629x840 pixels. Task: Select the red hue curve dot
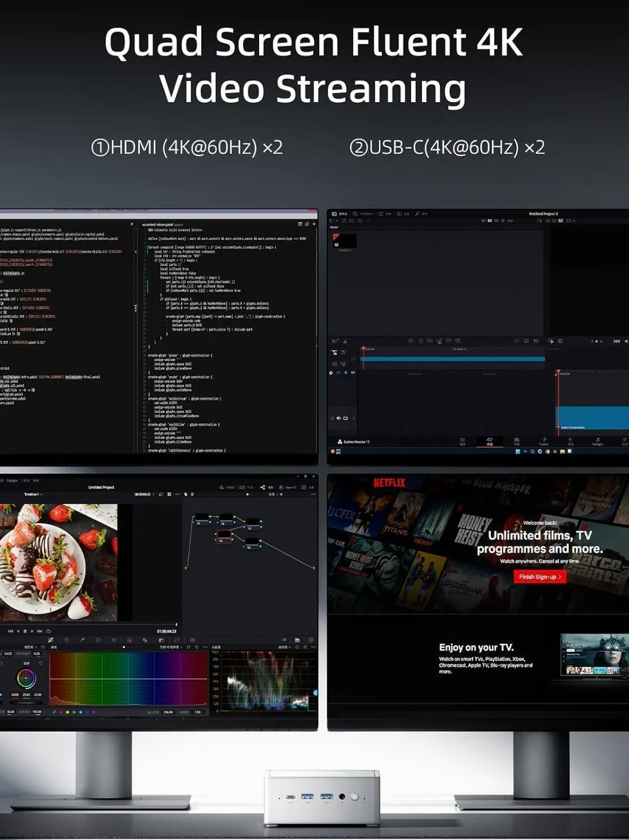(61, 712)
